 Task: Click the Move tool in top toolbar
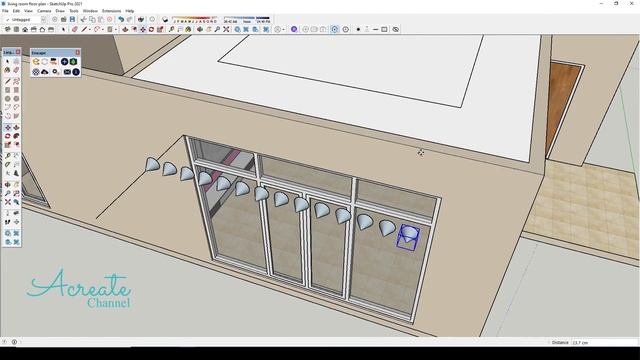coord(142,29)
